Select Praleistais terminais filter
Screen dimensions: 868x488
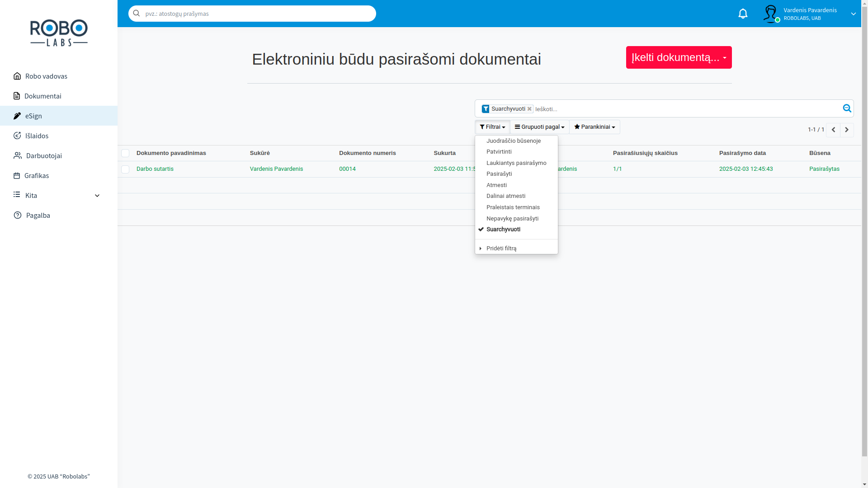(x=516, y=207)
